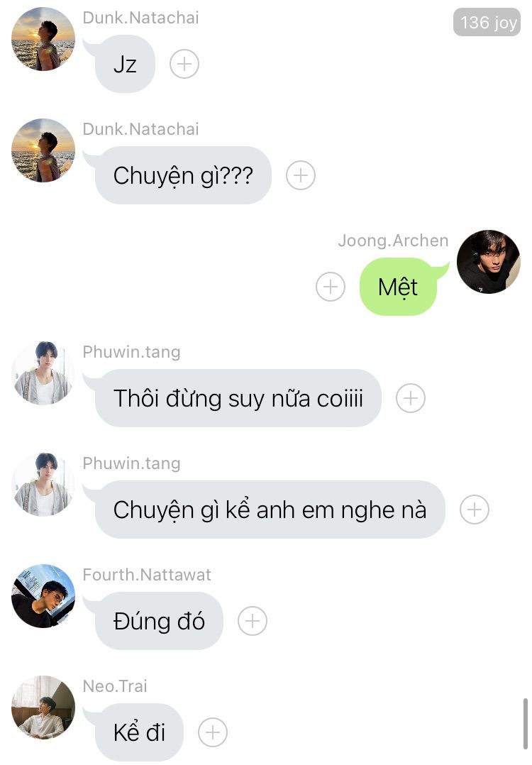Tap the plus icon beside "Kể đi"
This screenshot has width=532, height=765.
tap(213, 732)
